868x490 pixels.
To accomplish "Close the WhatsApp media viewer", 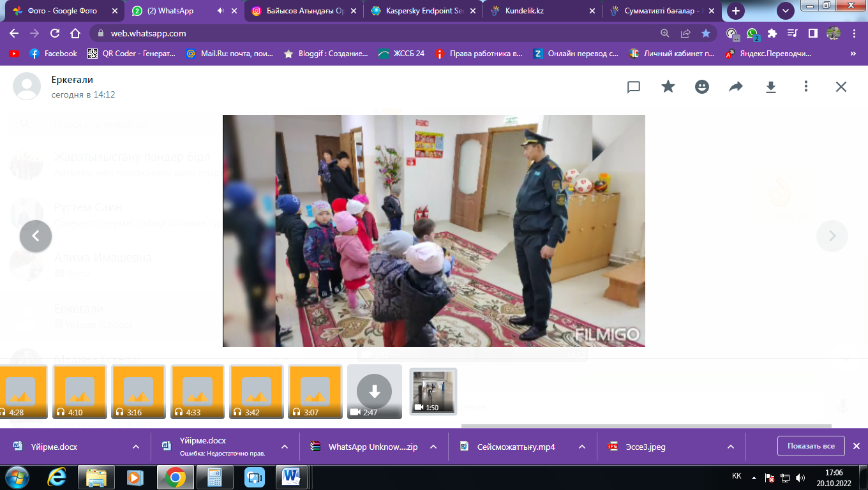I will click(841, 87).
